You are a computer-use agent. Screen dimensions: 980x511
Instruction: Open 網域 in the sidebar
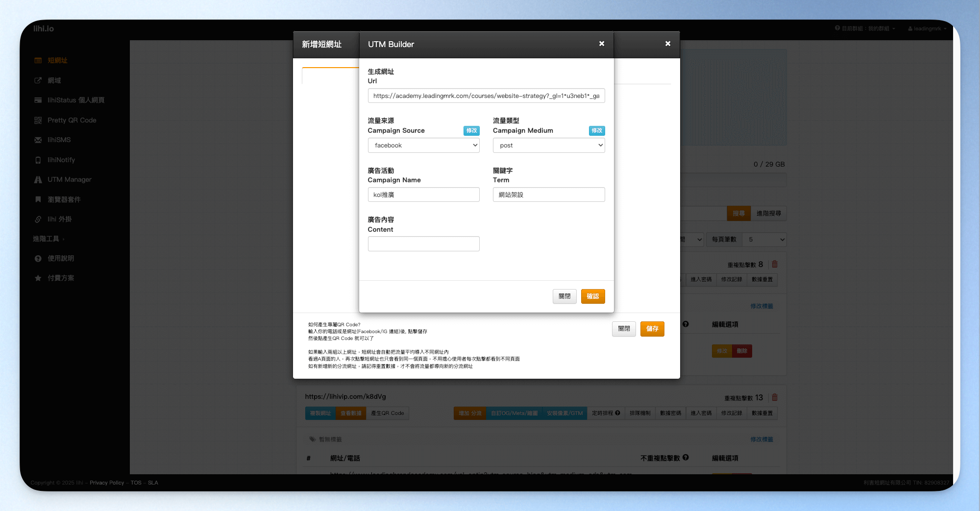54,80
